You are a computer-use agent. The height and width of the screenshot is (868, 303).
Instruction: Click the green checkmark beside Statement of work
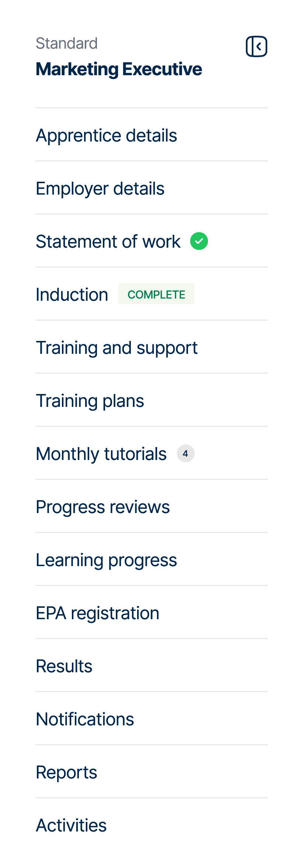(x=199, y=241)
